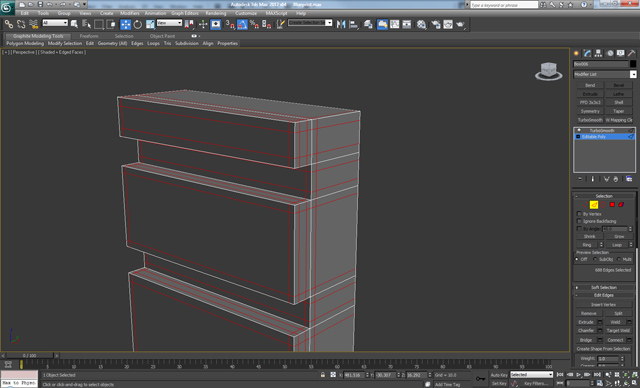Select the Multi preview selection radio
This screenshot has height=388, width=640.
coord(619,259)
